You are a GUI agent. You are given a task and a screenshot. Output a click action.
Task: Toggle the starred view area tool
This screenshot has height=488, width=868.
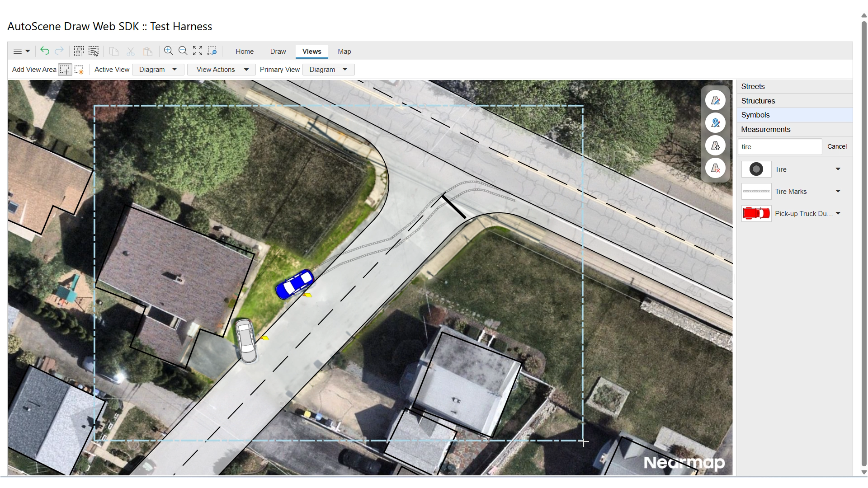pyautogui.click(x=79, y=70)
